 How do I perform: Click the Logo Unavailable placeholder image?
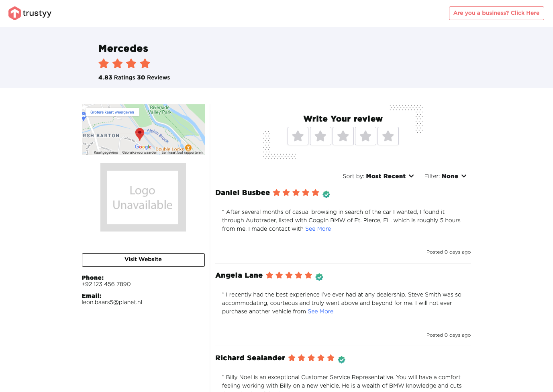click(x=143, y=197)
